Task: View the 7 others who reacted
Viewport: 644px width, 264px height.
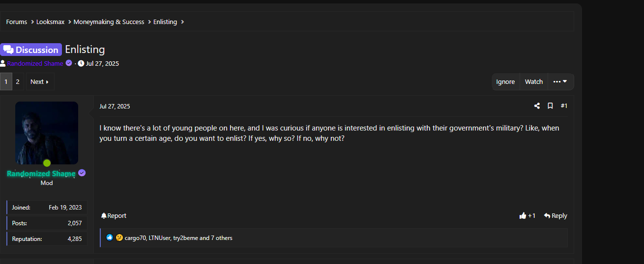Action: [221, 238]
